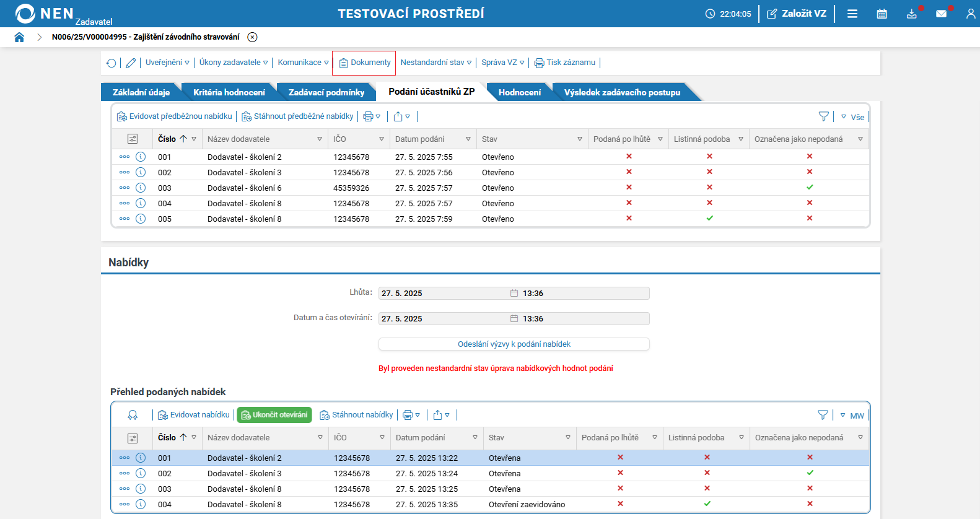Switch to the Hodnocení tab
The width and height of the screenshot is (980, 519).
[x=519, y=92]
